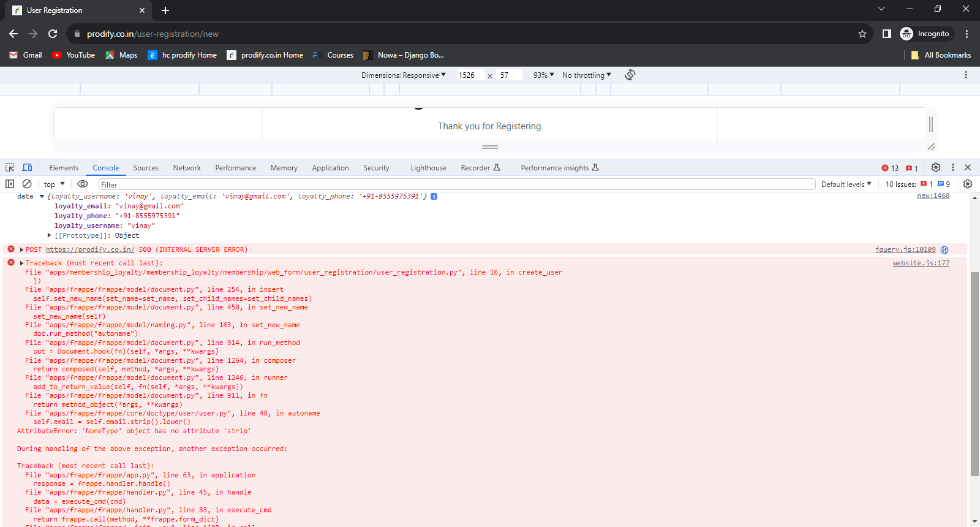Toggle the console sidebar
Screen dimensions: 980x527
click(x=10, y=184)
